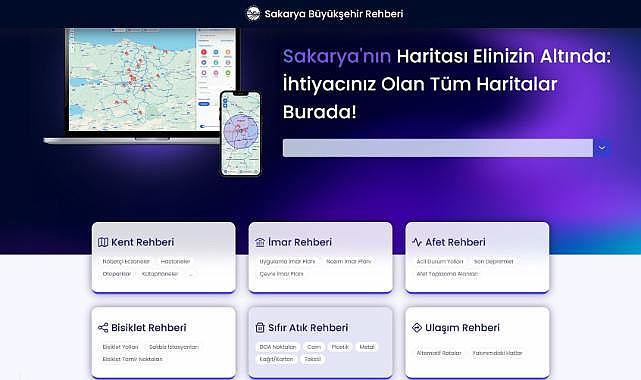
Task: Select the Nazım İmar Planı tag
Action: pyautogui.click(x=349, y=262)
